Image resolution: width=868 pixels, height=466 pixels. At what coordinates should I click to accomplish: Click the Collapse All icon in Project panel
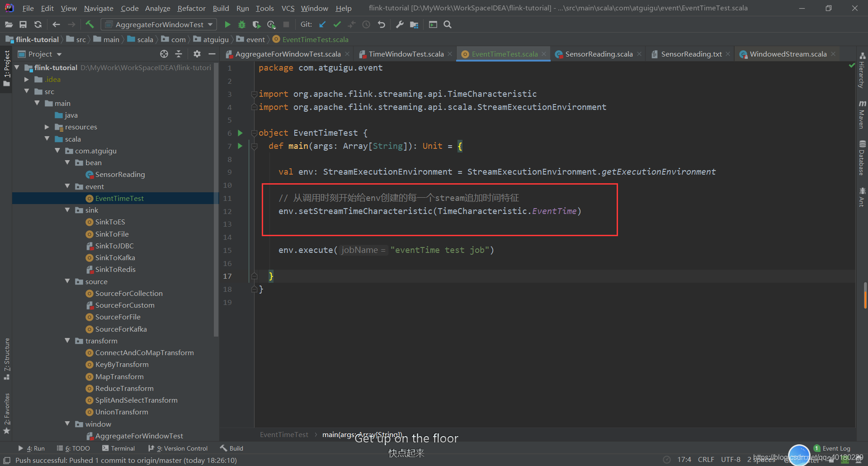tap(179, 54)
